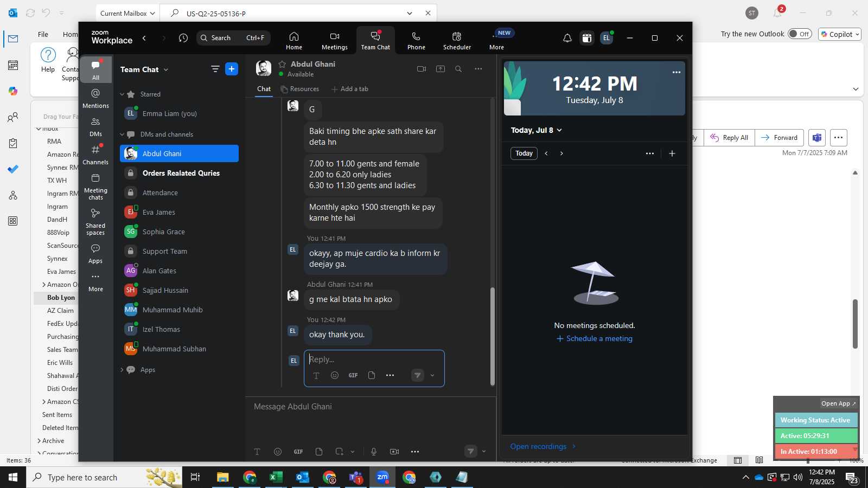Create new chat with plus button
This screenshot has height=488, width=868.
232,69
